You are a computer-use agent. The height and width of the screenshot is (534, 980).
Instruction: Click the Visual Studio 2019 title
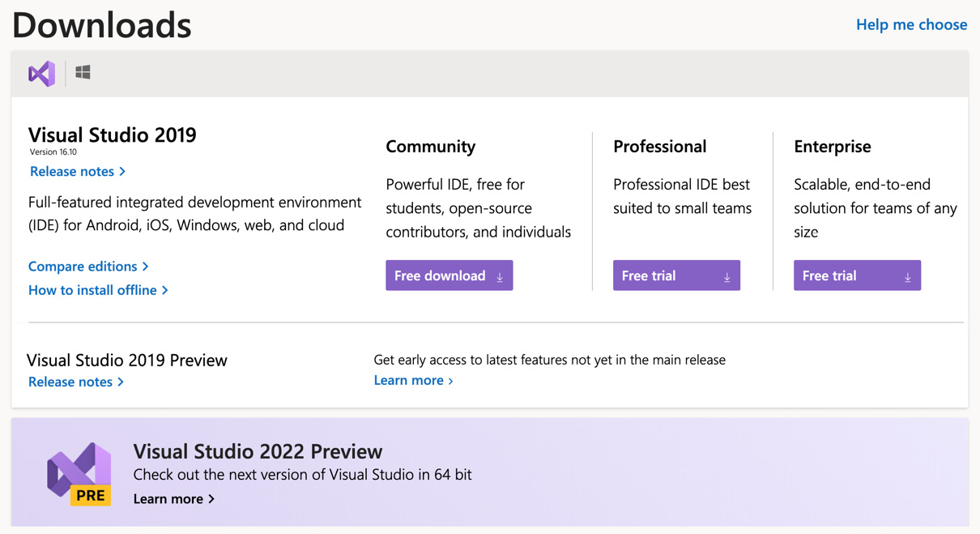[113, 135]
